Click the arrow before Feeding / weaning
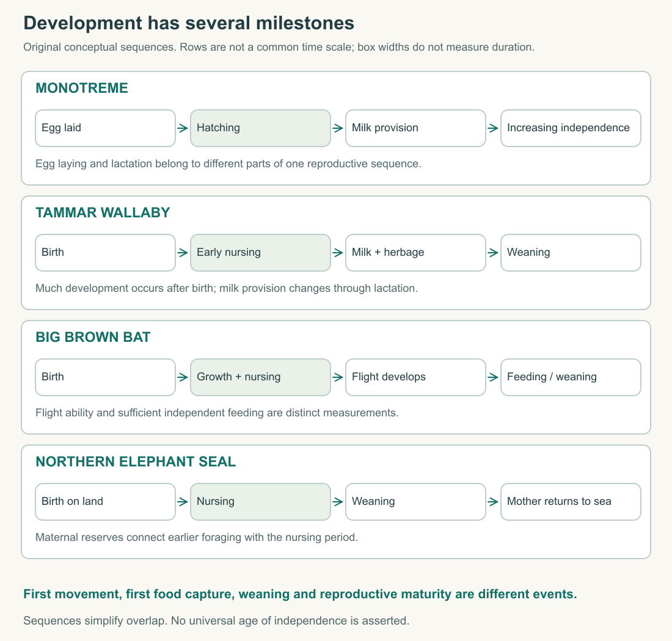The width and height of the screenshot is (672, 641). point(493,377)
